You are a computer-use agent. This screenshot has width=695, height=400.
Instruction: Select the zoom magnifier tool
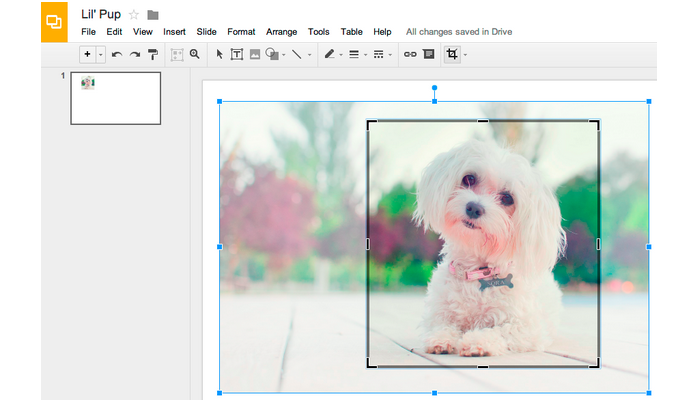[195, 54]
